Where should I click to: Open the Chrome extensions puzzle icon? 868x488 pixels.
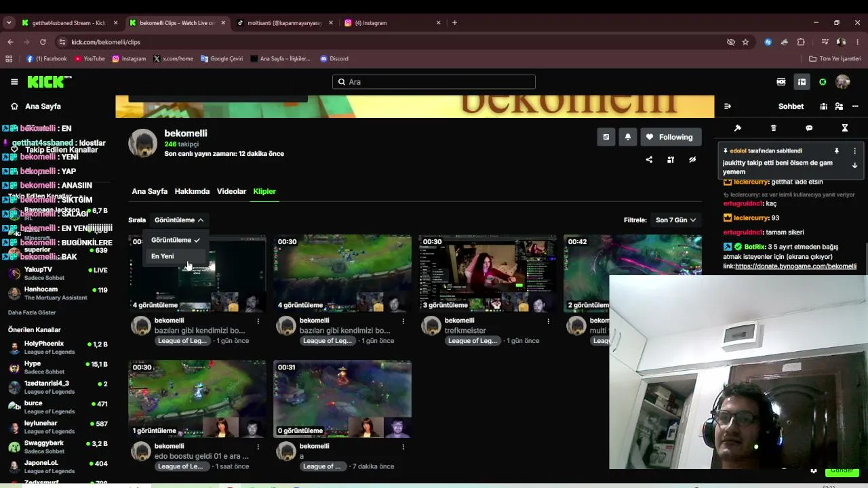click(x=801, y=42)
